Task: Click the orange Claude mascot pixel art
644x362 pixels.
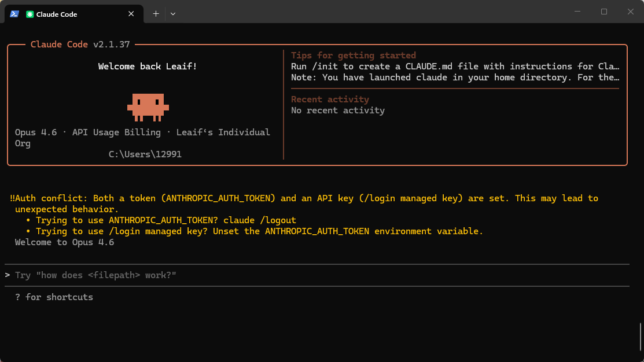Action: click(148, 107)
